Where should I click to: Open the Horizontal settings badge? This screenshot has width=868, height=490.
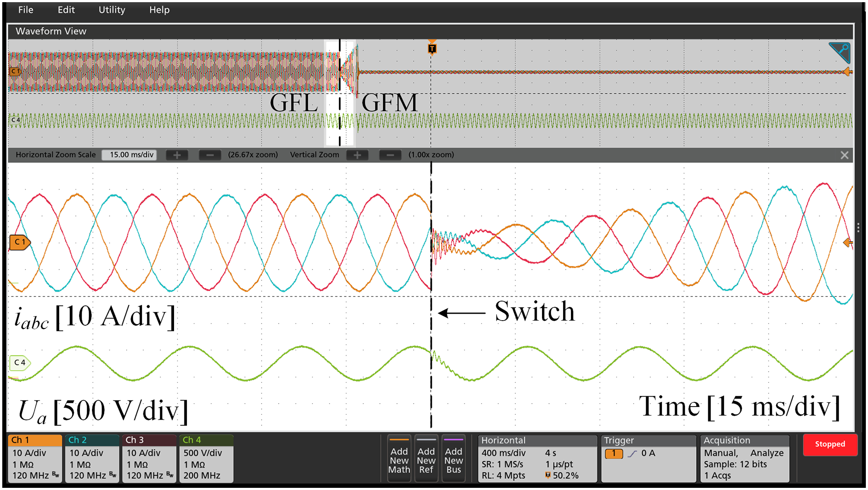(x=538, y=458)
